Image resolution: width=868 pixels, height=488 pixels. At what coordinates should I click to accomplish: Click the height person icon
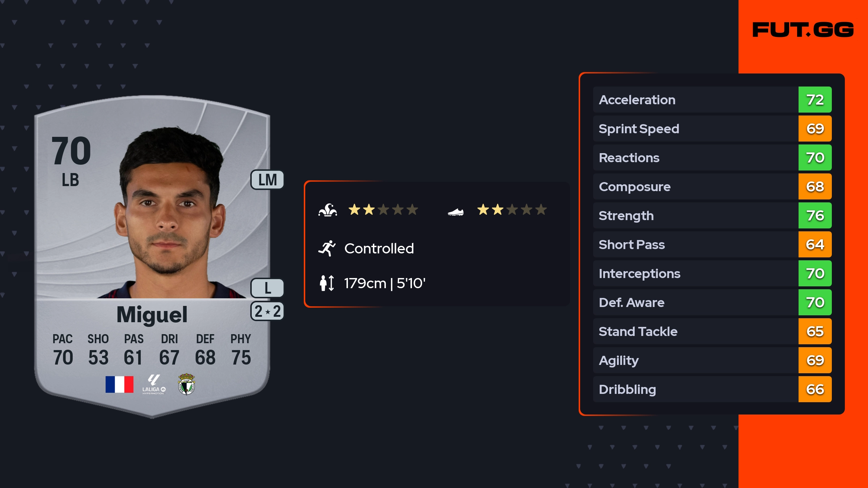(x=327, y=283)
